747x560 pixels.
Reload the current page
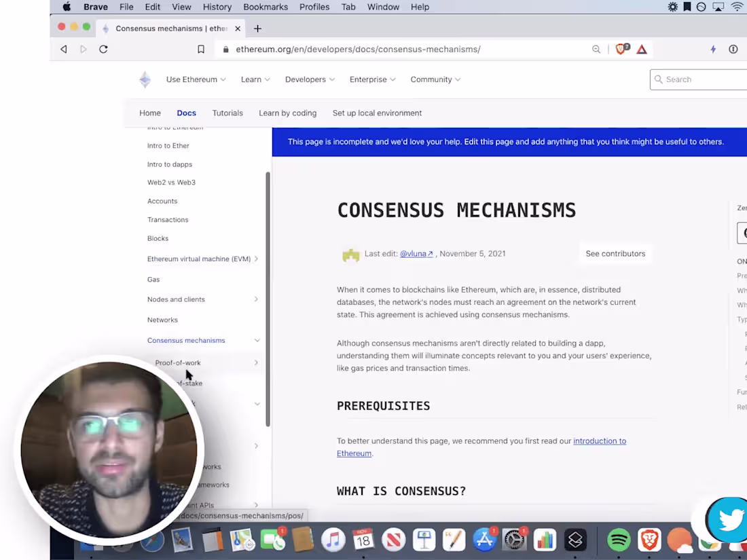coord(103,49)
